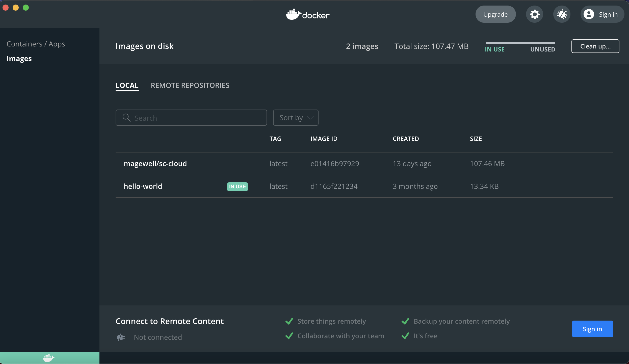Click the Sort by chevron arrow
629x364 pixels.
tap(310, 118)
